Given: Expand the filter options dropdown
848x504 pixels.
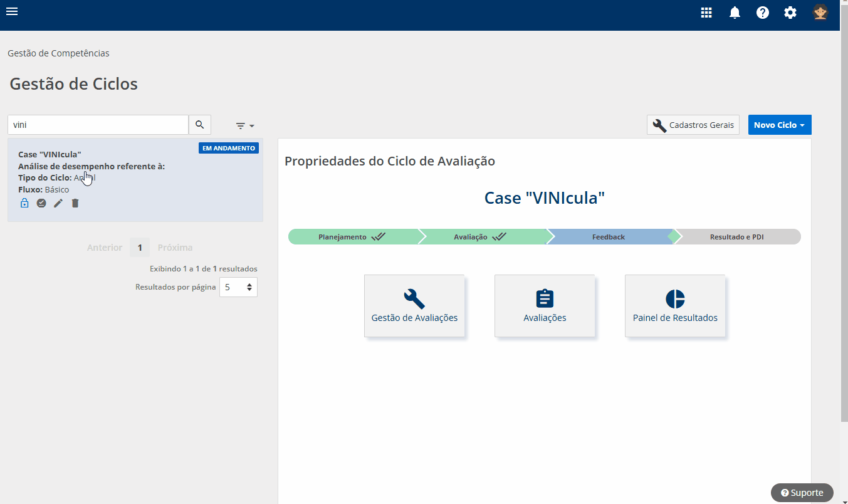Looking at the screenshot, I should [x=245, y=126].
